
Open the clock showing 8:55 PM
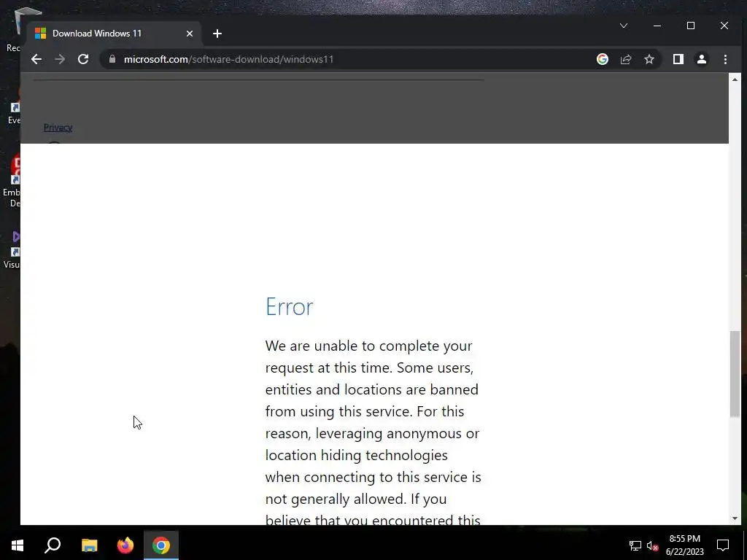coord(684,545)
